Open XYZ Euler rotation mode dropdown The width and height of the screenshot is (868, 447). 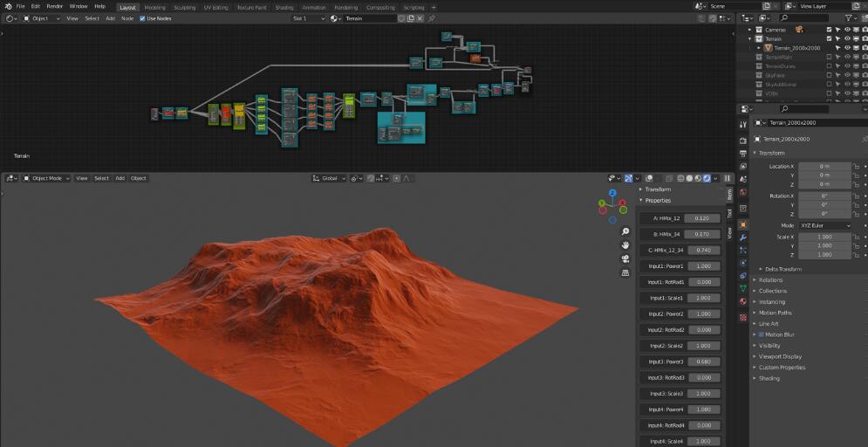coord(825,226)
